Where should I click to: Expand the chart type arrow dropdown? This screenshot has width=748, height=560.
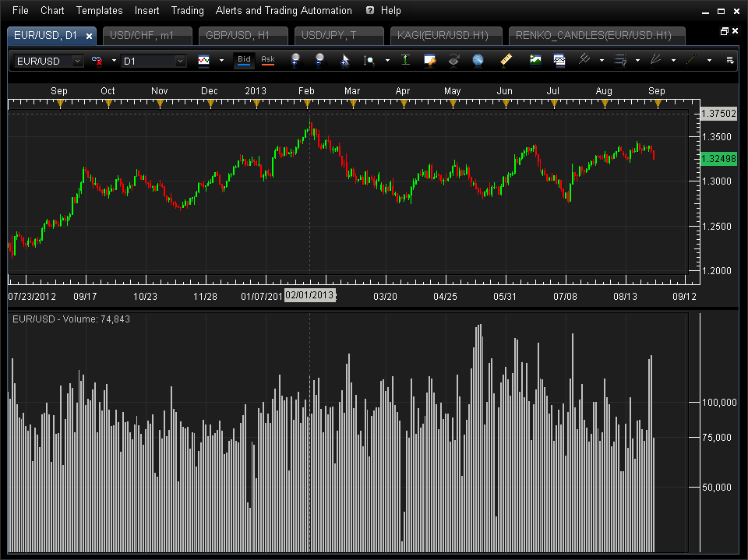tap(221, 61)
